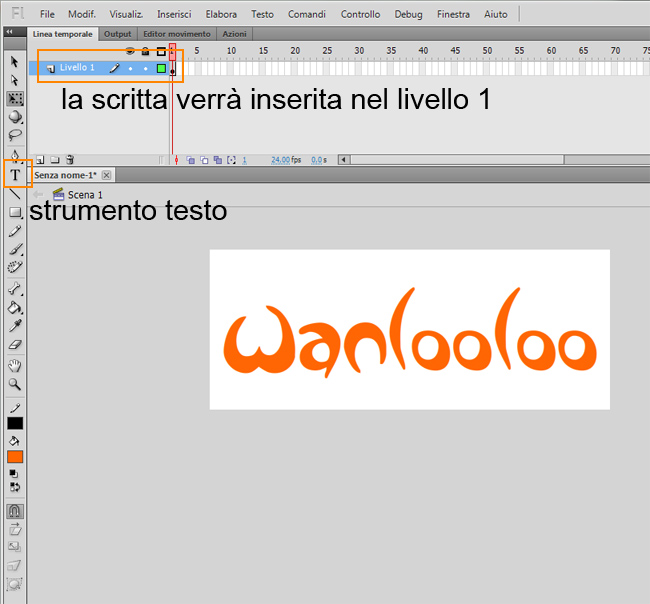Screen dimensions: 650x604
Task: Open the File menu
Action: 47,15
